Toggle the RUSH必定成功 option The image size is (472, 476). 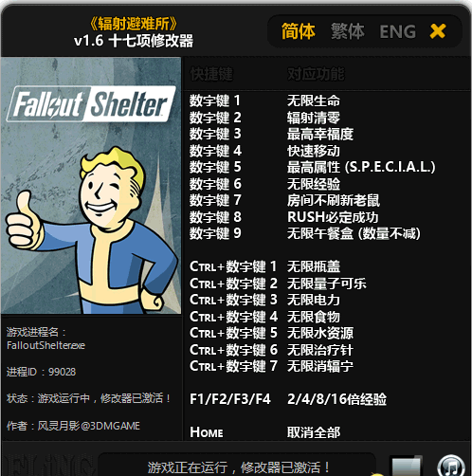[333, 217]
